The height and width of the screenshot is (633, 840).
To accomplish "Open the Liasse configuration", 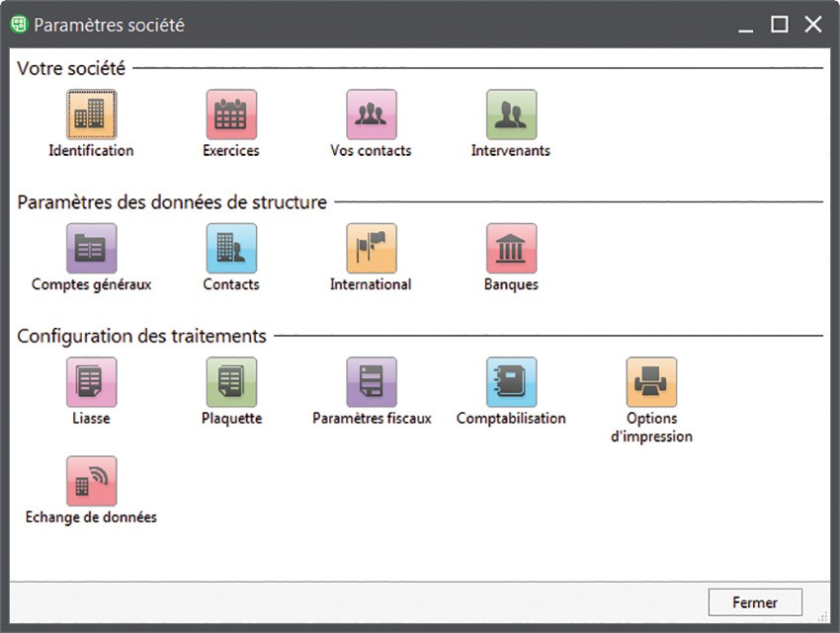I will (91, 382).
